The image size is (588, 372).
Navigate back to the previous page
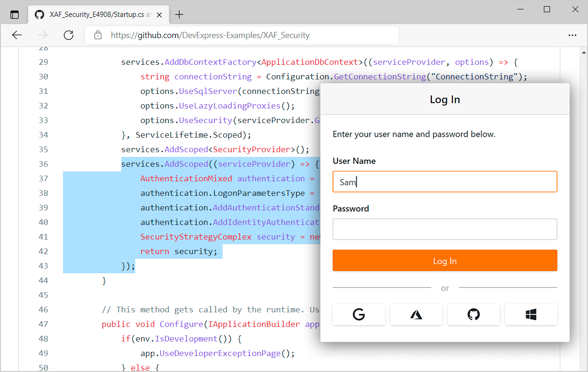point(17,35)
